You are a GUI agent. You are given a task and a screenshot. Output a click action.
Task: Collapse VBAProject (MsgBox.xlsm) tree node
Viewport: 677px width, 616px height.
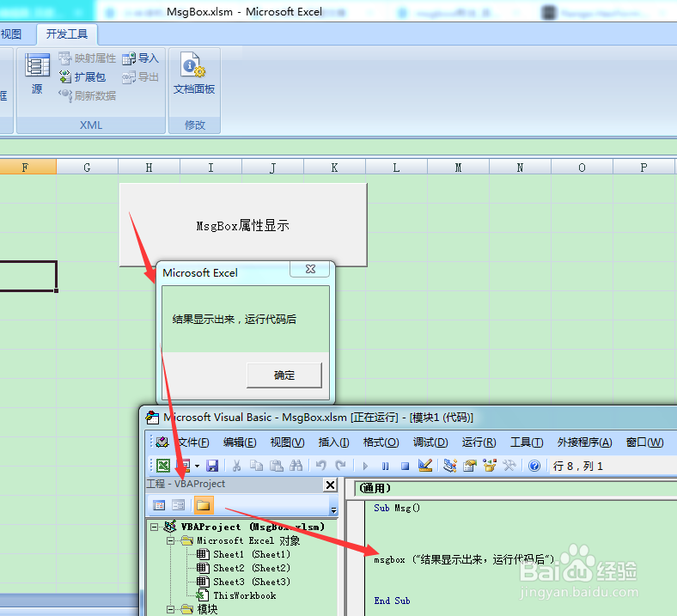pyautogui.click(x=154, y=527)
